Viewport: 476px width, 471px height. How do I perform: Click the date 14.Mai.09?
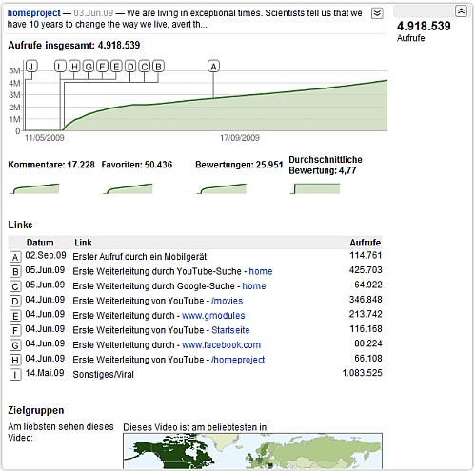point(45,373)
